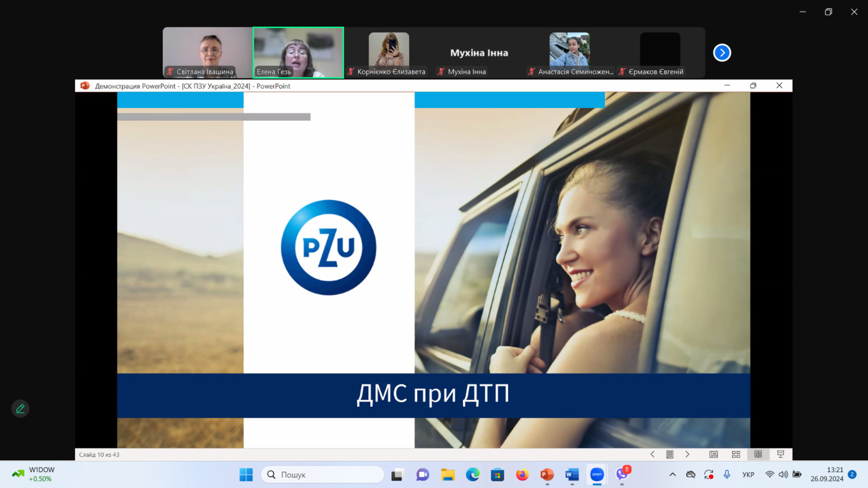Select Мухіна Інна participant tile

479,53
